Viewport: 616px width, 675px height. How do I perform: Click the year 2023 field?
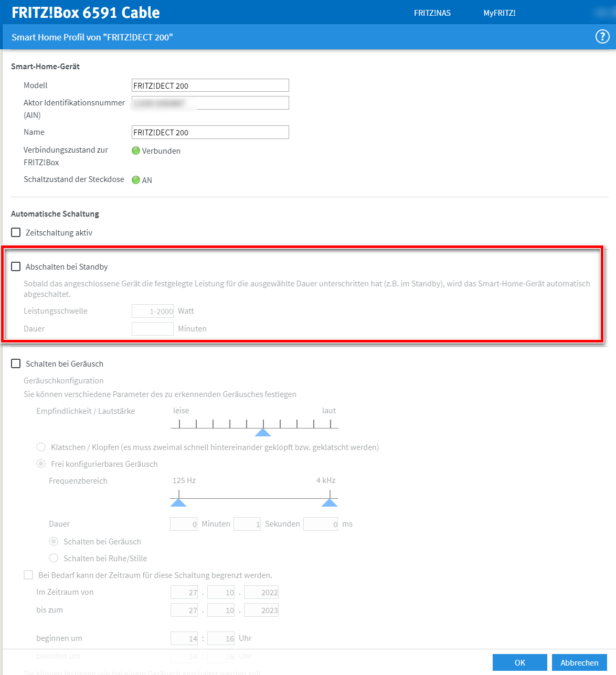(x=261, y=610)
